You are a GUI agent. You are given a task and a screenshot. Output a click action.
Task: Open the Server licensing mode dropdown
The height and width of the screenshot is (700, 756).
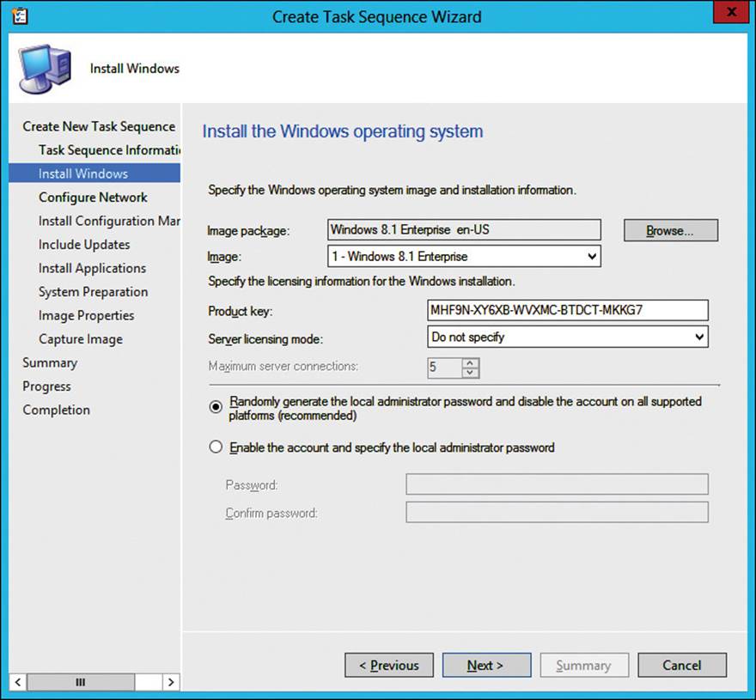(699, 337)
